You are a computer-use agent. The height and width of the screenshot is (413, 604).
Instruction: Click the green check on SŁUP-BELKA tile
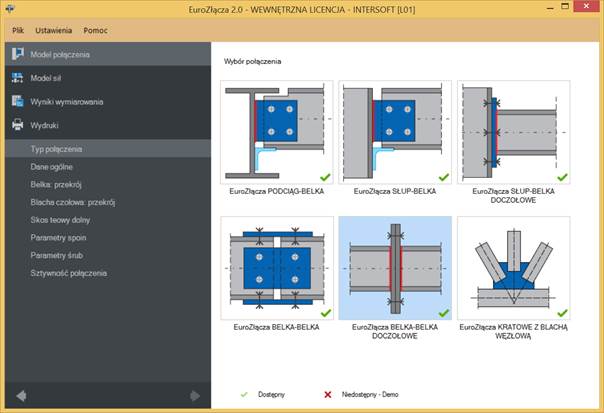(x=444, y=177)
